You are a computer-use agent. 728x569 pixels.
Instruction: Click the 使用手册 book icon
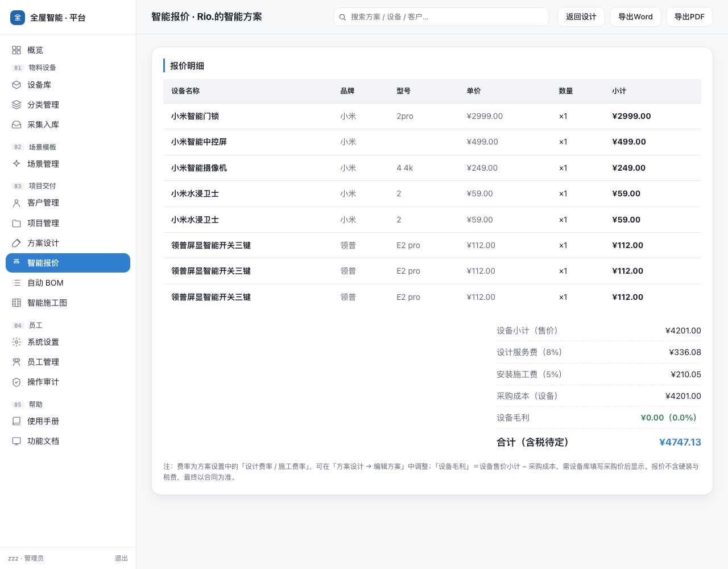tap(16, 421)
